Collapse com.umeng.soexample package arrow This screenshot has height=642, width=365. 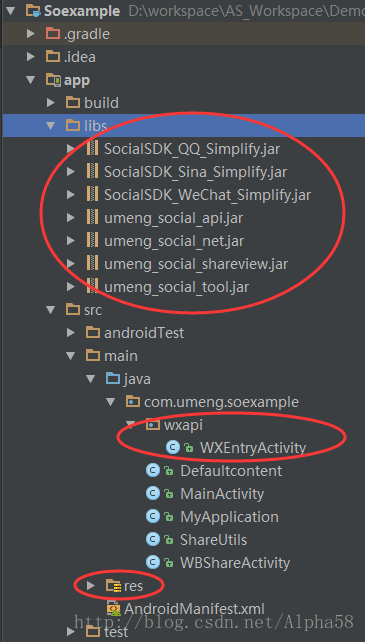(x=111, y=402)
